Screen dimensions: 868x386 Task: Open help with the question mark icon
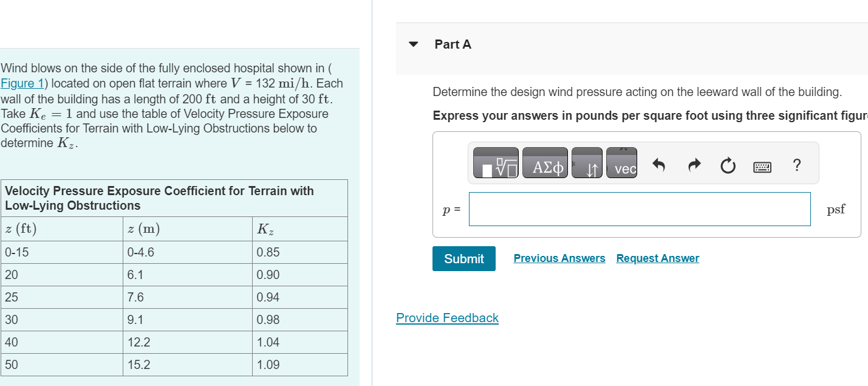coord(797,164)
